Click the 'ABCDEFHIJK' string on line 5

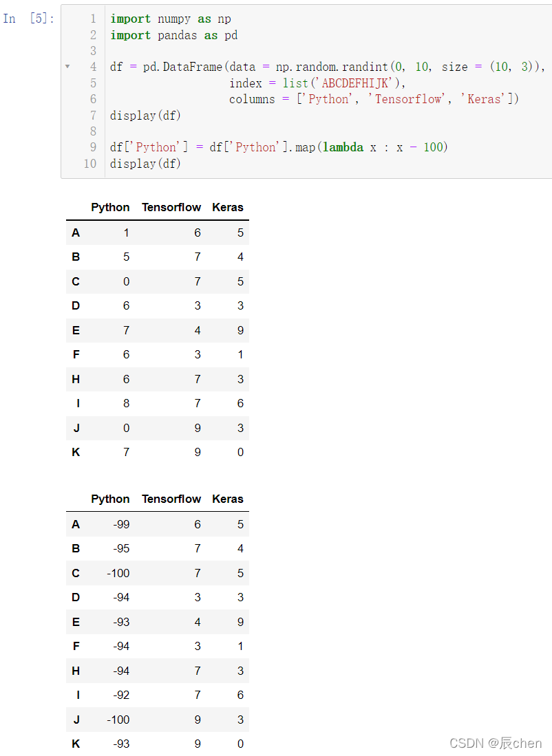pyautogui.click(x=355, y=83)
